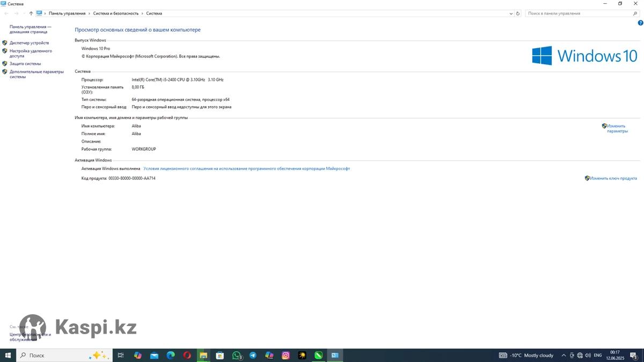Open the weather widget showing -10°C

click(x=526, y=355)
